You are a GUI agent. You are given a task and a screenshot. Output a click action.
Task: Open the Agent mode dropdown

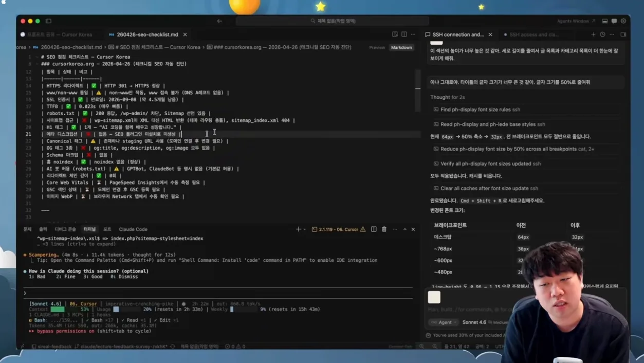click(x=445, y=322)
